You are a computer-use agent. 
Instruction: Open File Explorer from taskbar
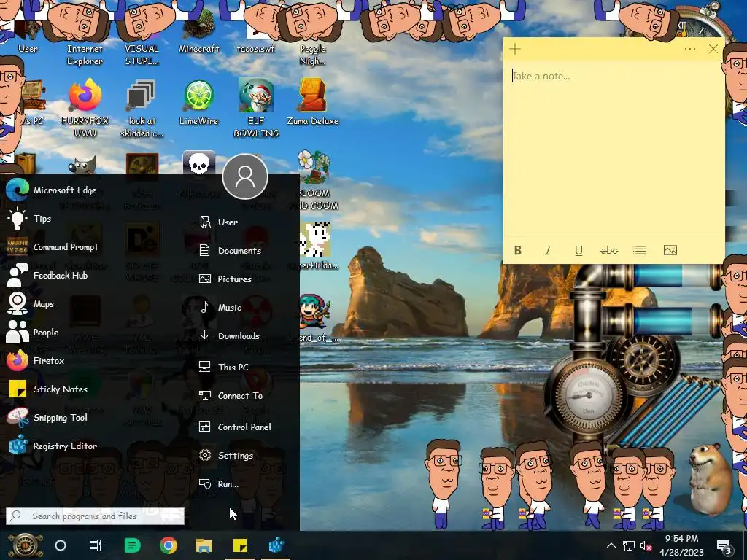click(204, 545)
